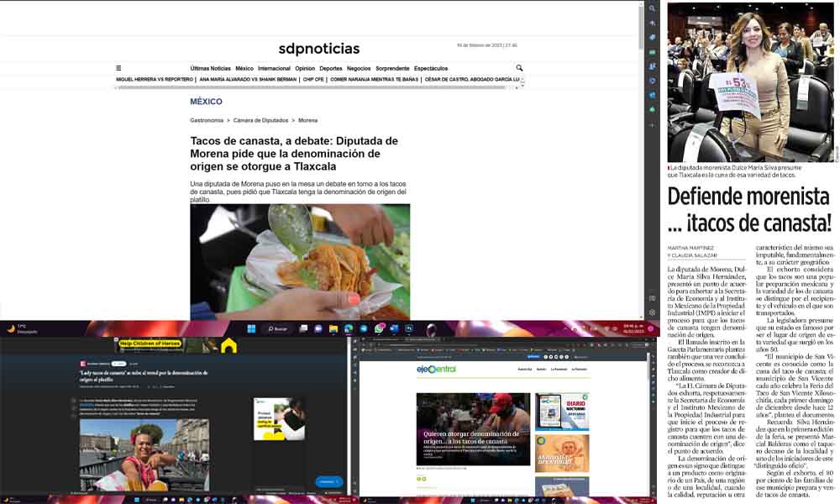The image size is (840, 504).
Task: Open WhatsApp from the taskbar
Action: pyautogui.click(x=379, y=328)
